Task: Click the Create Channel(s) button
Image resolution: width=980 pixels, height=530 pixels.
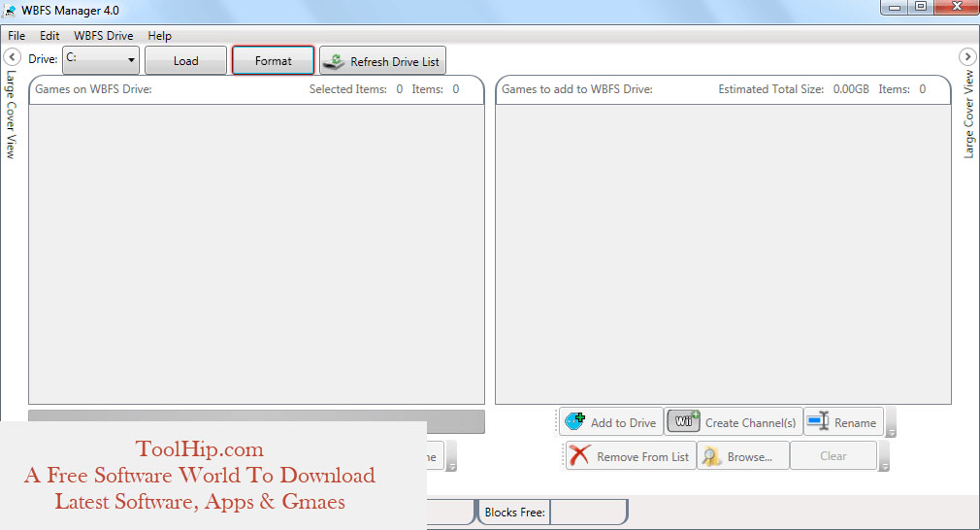Action: coord(734,422)
